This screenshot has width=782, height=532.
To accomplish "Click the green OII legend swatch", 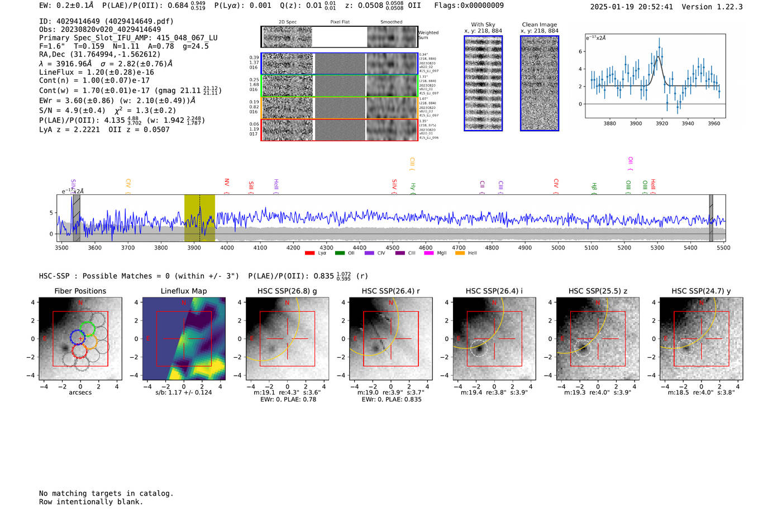I will click(x=340, y=253).
